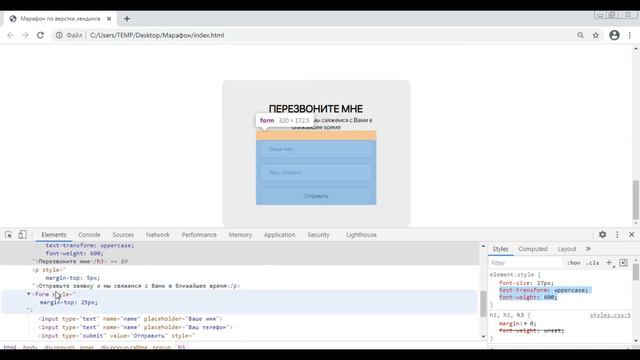Click the h1, h2, h3 selector

point(507,315)
